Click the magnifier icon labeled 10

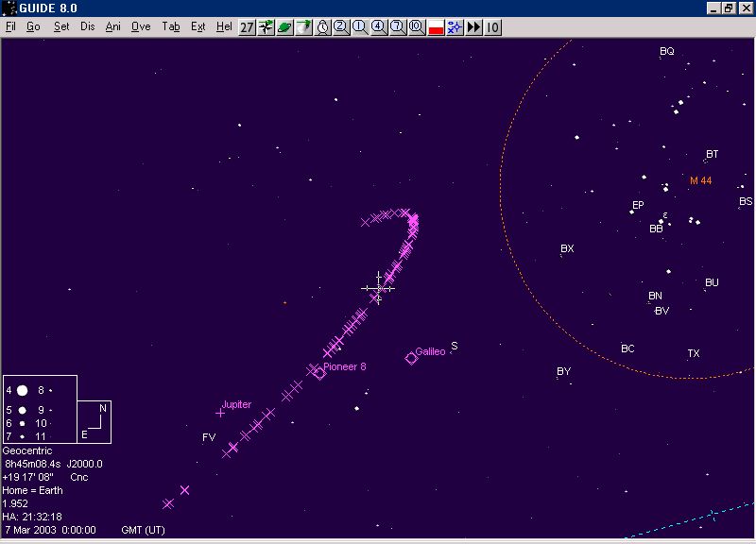click(416, 27)
